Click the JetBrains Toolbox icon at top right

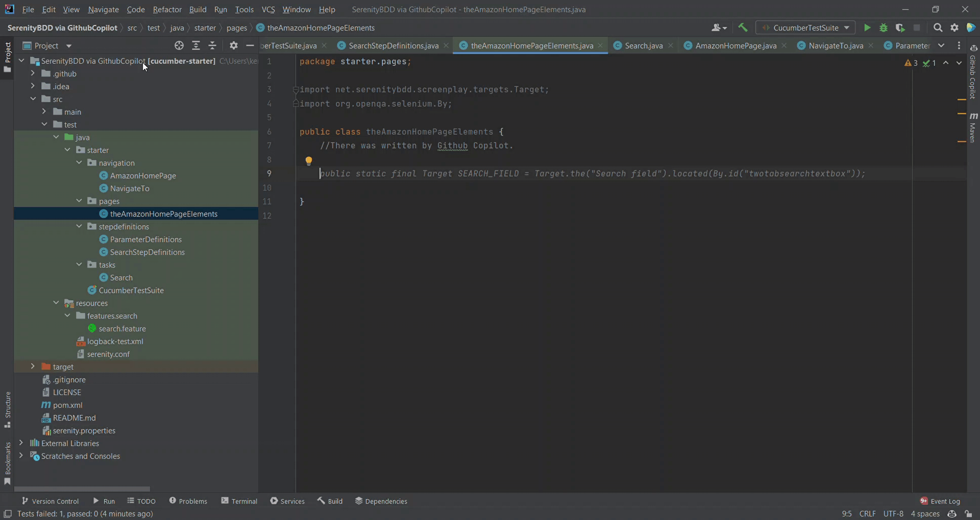(971, 28)
